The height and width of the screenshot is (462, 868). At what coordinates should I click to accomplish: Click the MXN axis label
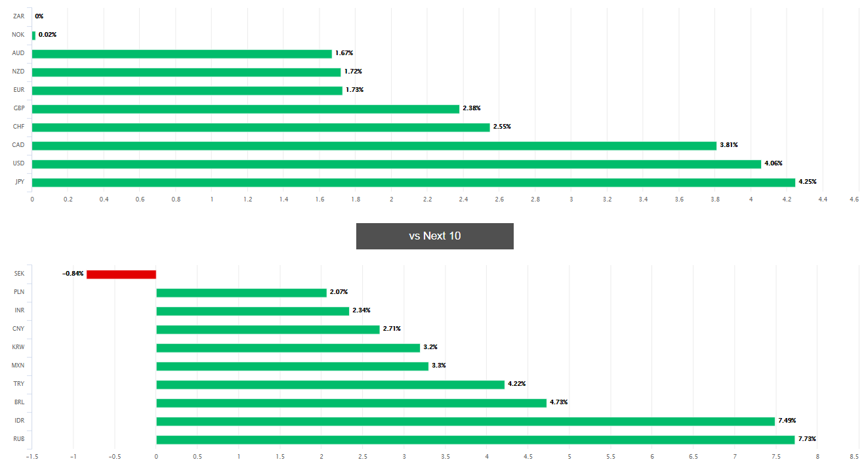click(18, 366)
